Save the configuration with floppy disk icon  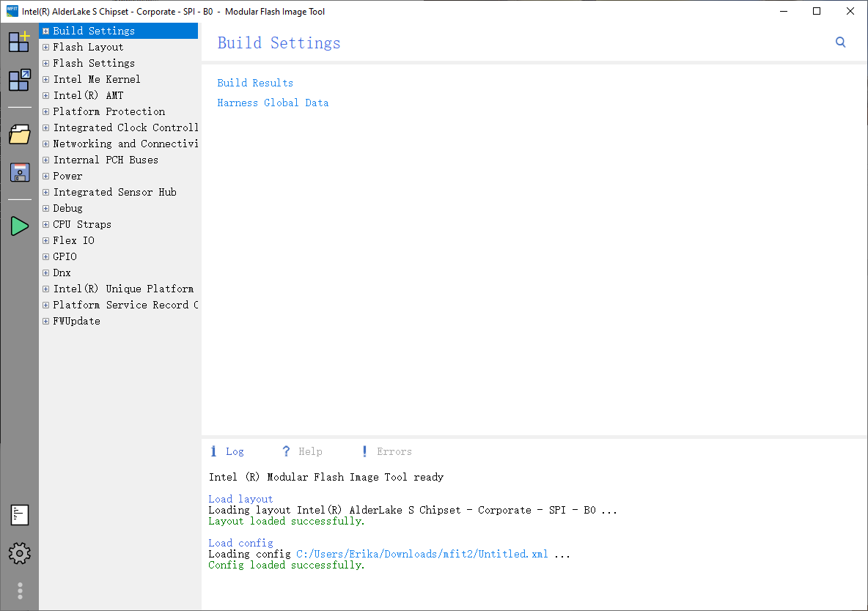coord(20,171)
